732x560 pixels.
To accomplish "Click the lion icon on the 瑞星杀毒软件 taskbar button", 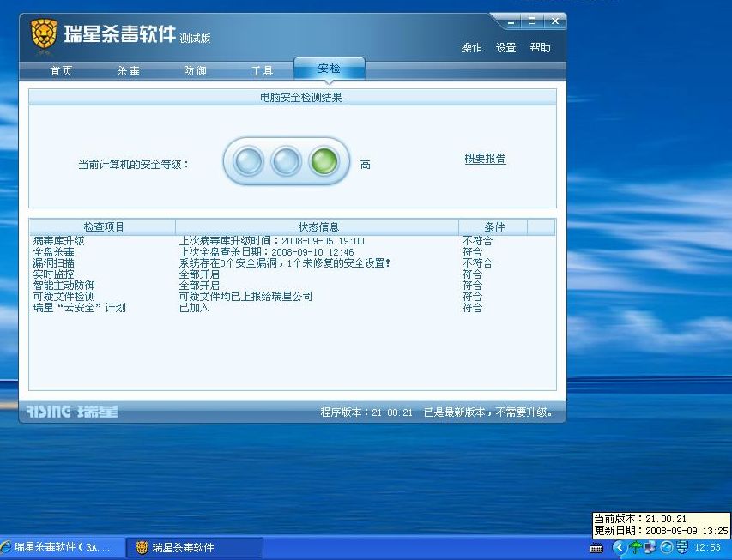I will [142, 547].
